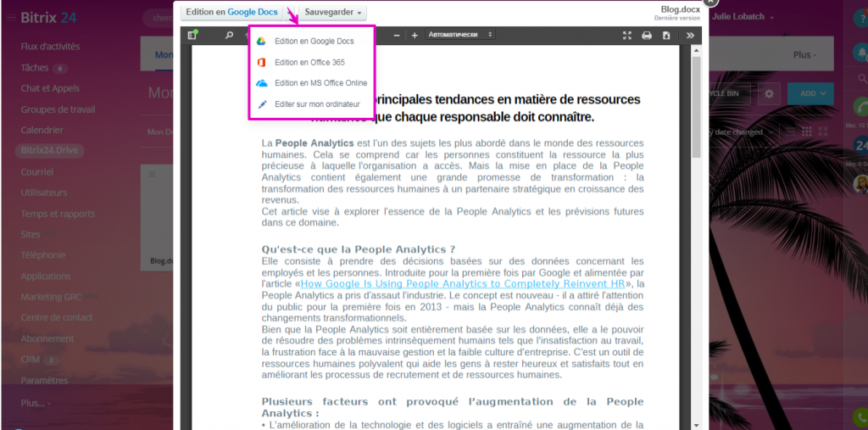Click the Blog.docx file title text
This screenshot has width=868, height=430.
point(681,9)
